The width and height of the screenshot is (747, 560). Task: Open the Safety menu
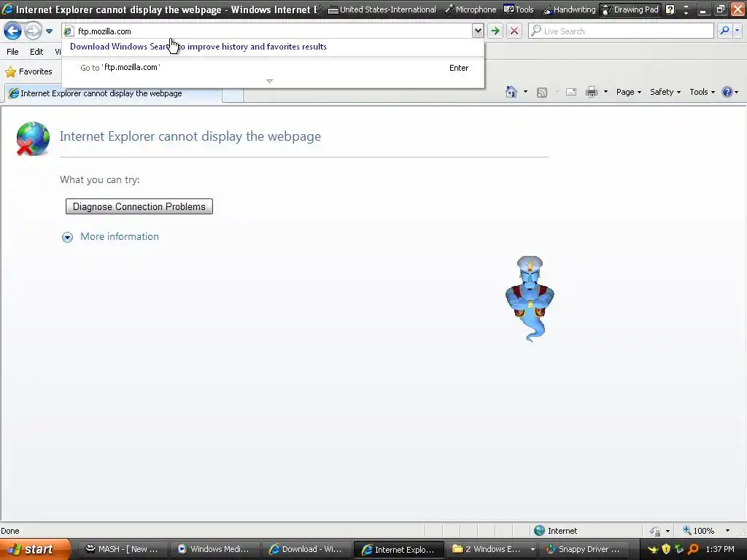(665, 92)
